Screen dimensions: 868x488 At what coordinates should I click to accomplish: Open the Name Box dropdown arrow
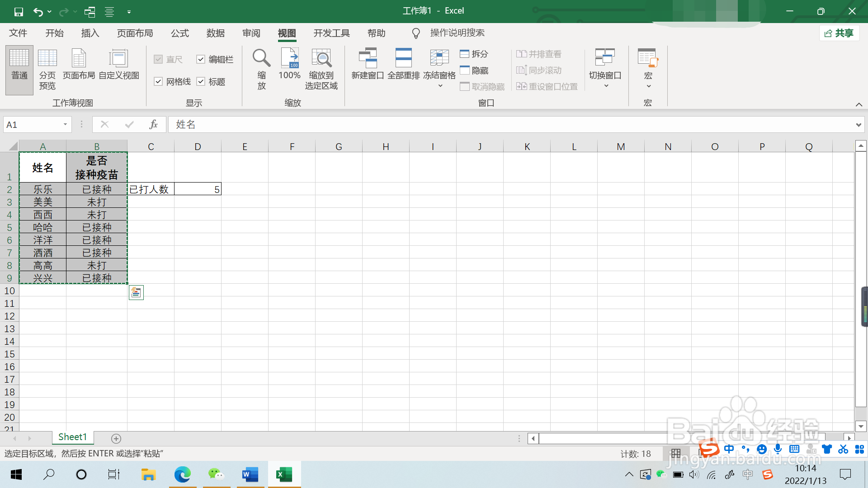(65, 125)
